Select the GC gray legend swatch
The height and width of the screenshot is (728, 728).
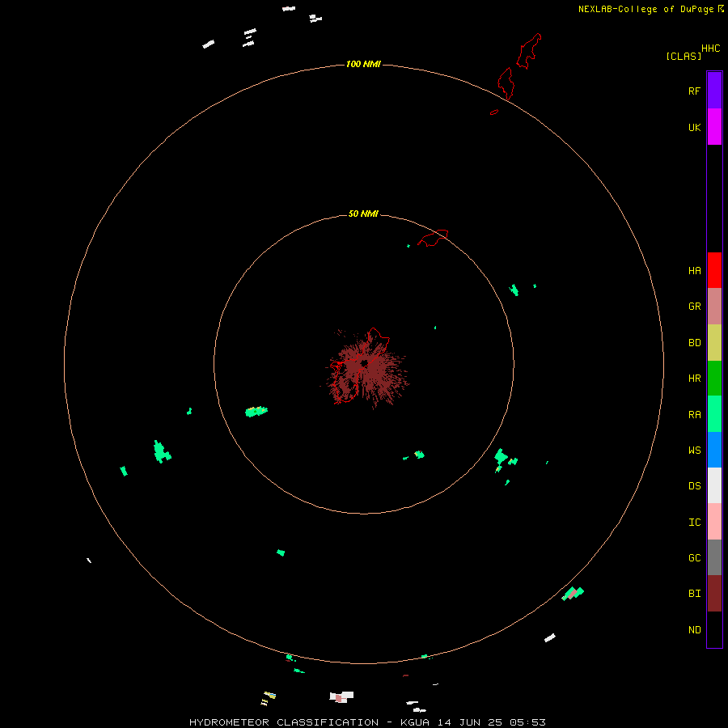pyautogui.click(x=714, y=557)
